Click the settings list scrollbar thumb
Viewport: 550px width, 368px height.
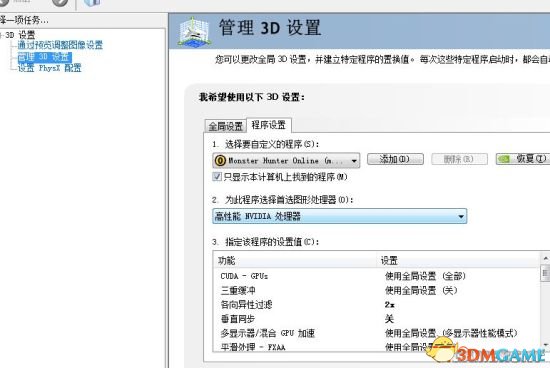pyautogui.click(x=545, y=273)
